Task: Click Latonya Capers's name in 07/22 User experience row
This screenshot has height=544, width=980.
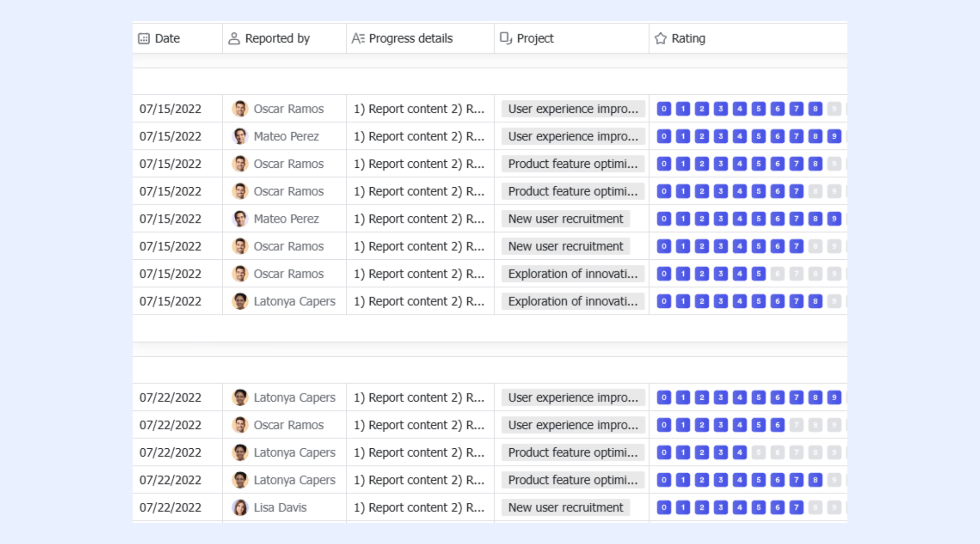Action: pos(294,397)
